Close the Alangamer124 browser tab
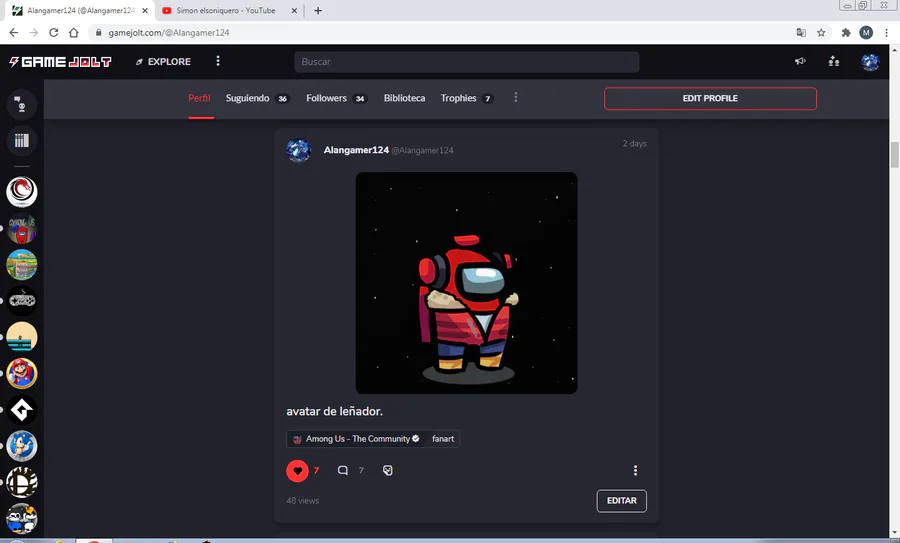Viewport: 900px width, 543px height. pos(145,10)
